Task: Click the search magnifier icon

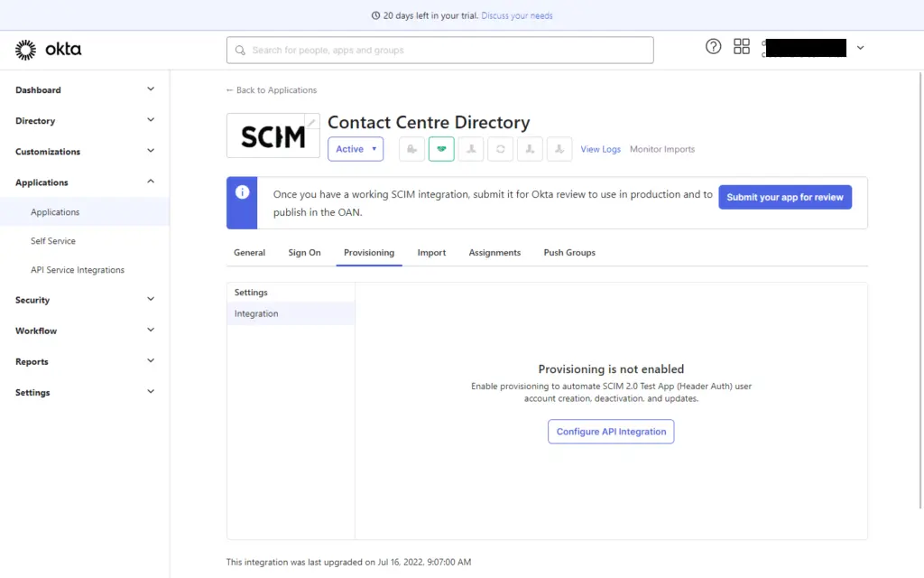Action: (x=239, y=50)
